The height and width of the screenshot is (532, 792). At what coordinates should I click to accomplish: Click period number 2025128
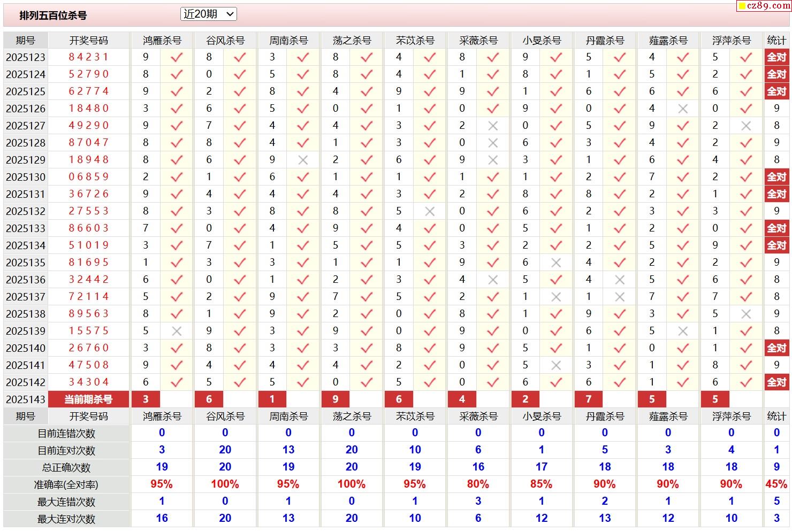[26, 143]
